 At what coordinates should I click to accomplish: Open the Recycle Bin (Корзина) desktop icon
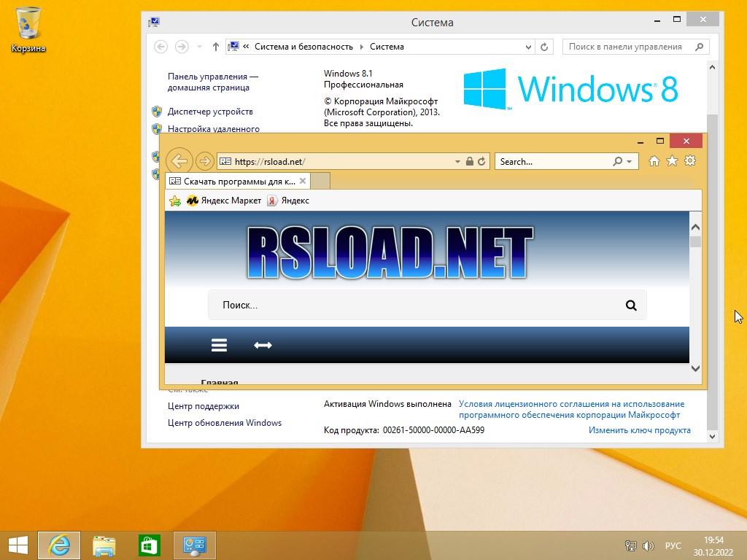[28, 29]
